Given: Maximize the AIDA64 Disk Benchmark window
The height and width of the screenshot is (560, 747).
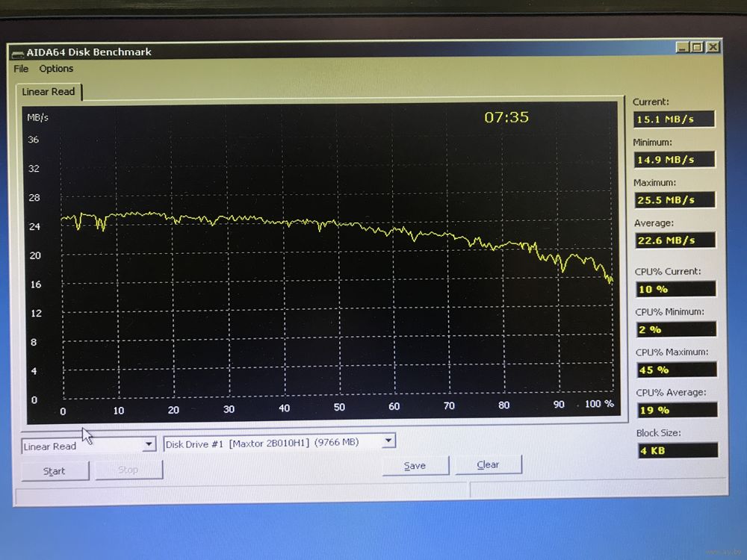Looking at the screenshot, I should [x=697, y=47].
